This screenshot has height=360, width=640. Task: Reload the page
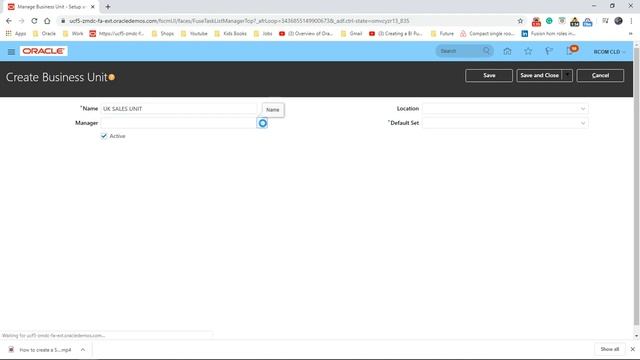34,21
